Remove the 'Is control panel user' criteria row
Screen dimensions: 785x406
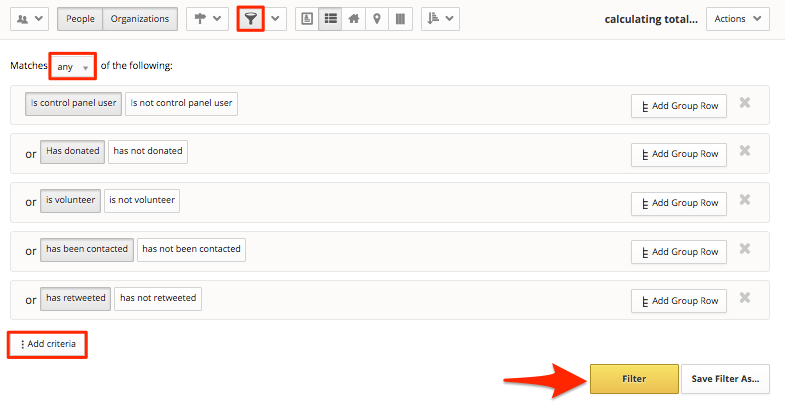[x=744, y=103]
